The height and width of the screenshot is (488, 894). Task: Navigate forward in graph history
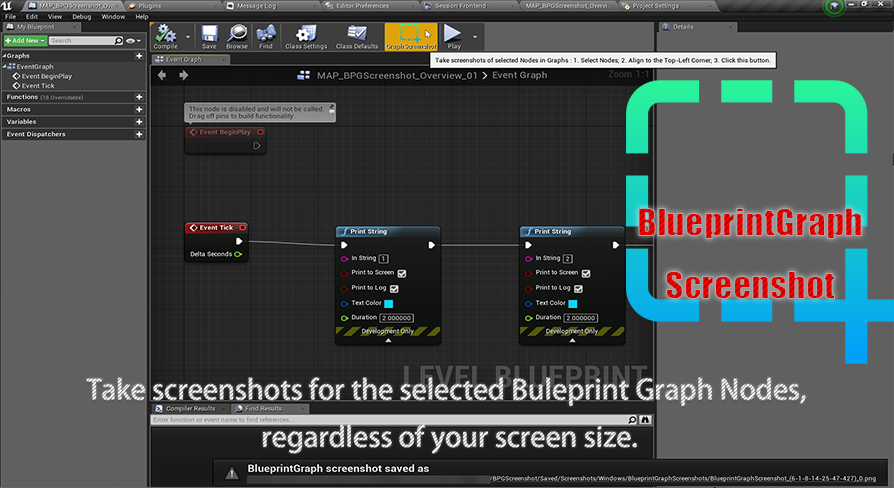(184, 75)
